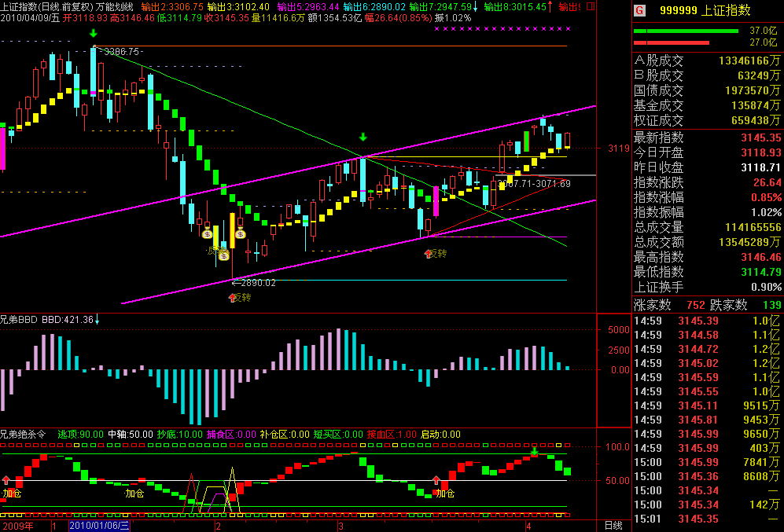Viewport: 784px width, 532px height.
Task: Click month marker 2 on the time axis
Action: [x=218, y=526]
